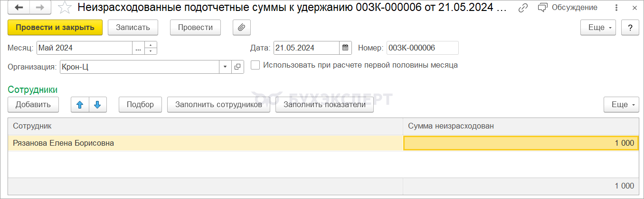Move employee row up with arrow
This screenshot has width=644, height=199.
pyautogui.click(x=80, y=105)
